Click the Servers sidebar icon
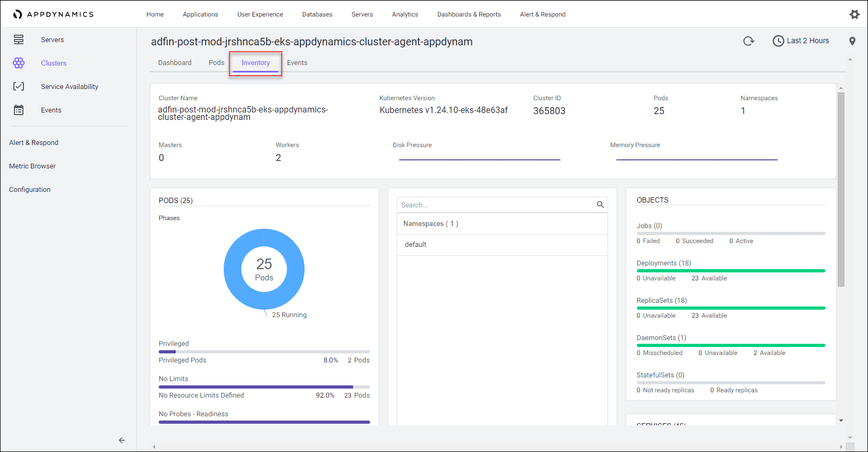The image size is (868, 452). pyautogui.click(x=19, y=39)
